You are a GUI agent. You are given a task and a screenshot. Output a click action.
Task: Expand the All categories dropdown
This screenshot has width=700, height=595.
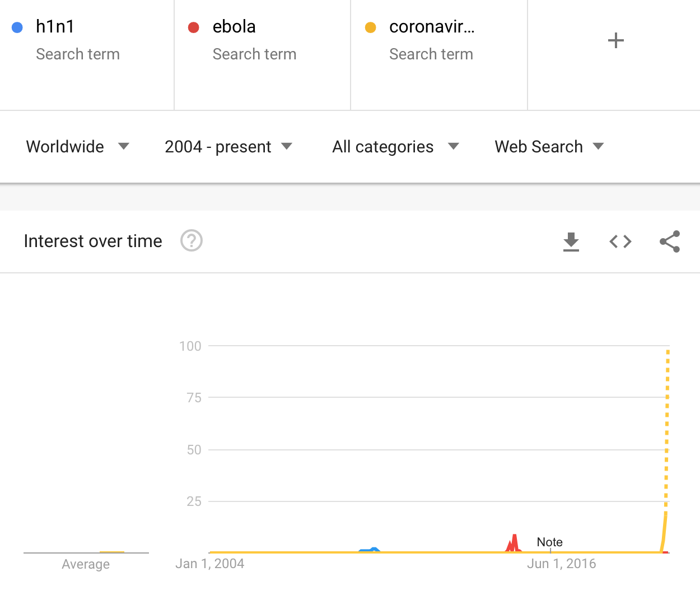(x=395, y=147)
